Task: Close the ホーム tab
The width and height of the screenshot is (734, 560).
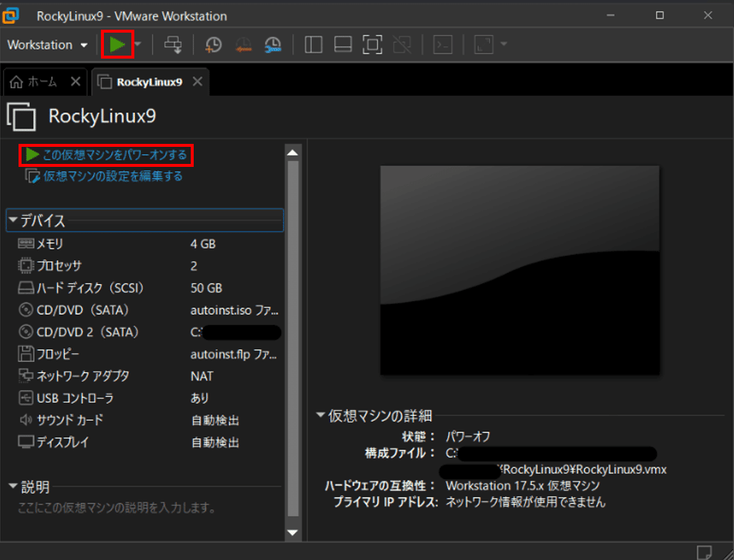Action: [x=76, y=82]
